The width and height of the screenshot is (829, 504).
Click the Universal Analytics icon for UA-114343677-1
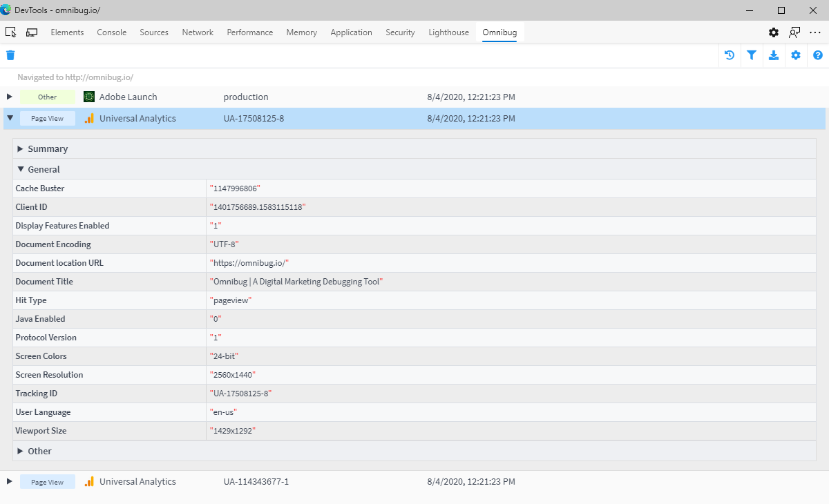(89, 481)
